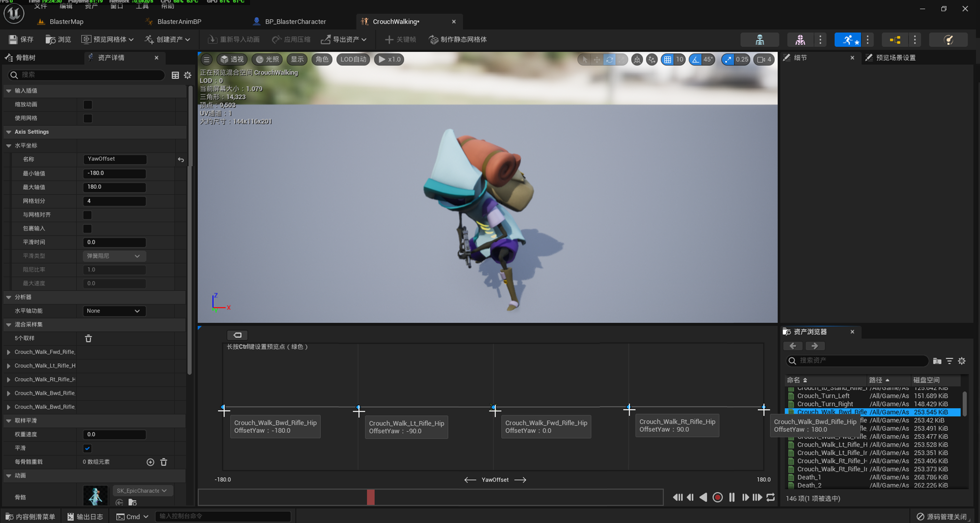Open asset details settings gear
Screen dimensions: 980x523
(x=188, y=75)
